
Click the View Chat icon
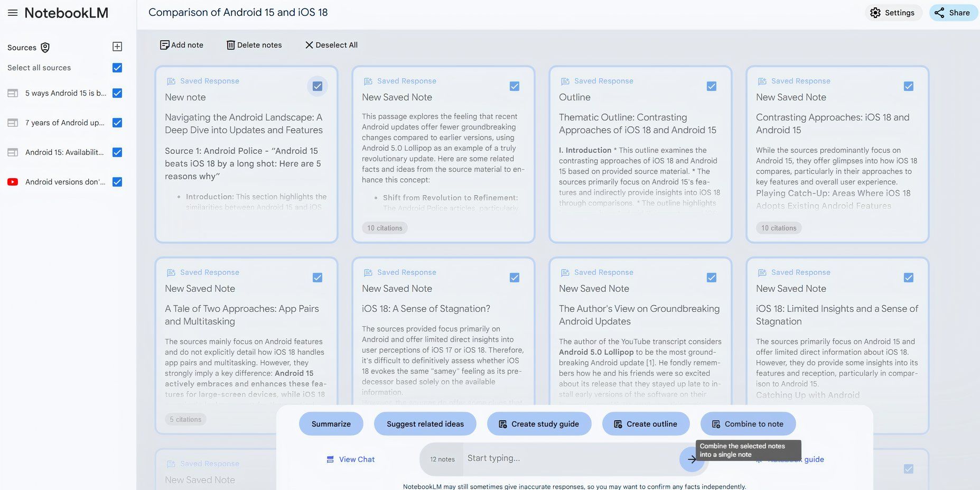point(330,459)
